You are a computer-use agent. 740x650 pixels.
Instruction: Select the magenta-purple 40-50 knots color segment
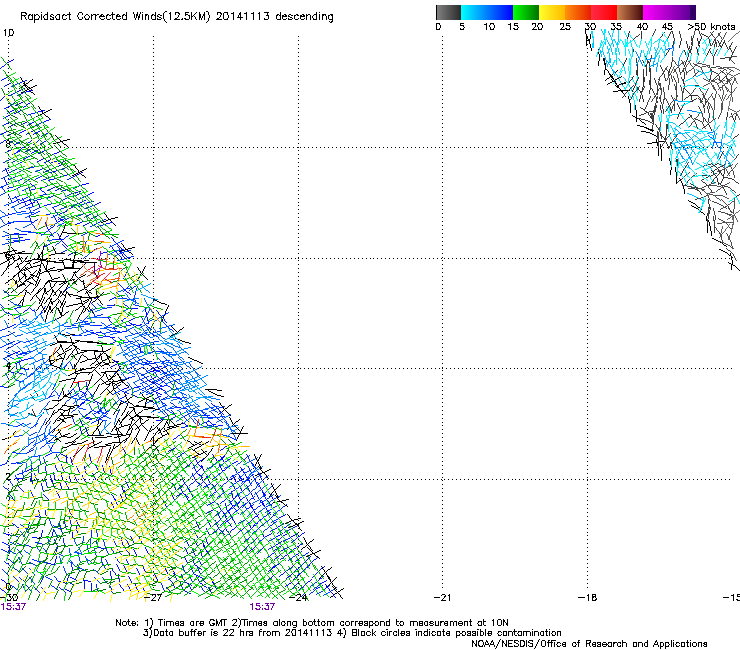(x=669, y=12)
